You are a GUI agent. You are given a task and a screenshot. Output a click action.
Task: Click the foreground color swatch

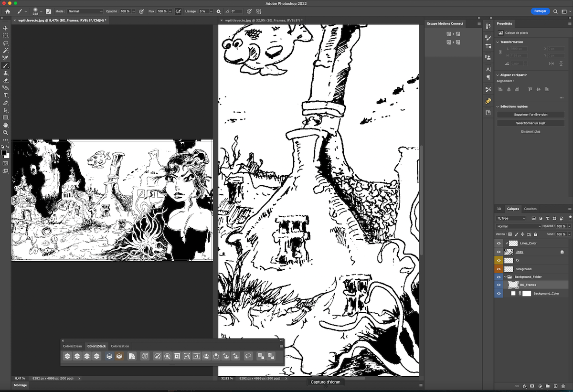(x=4, y=153)
